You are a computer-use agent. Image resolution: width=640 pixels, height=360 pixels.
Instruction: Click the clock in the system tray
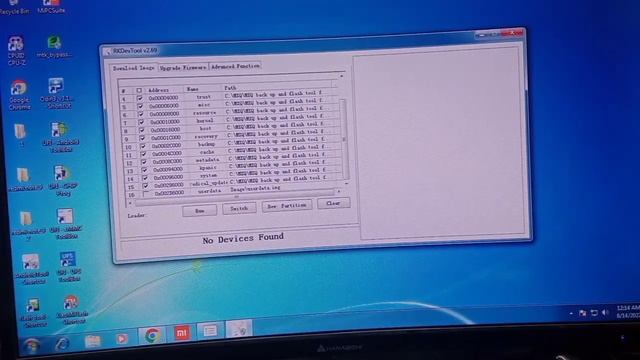628,311
